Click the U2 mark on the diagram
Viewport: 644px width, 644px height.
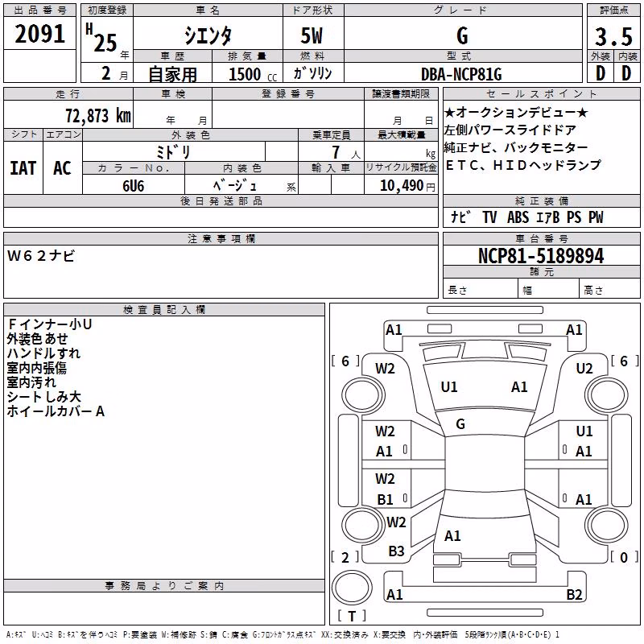[x=584, y=369]
